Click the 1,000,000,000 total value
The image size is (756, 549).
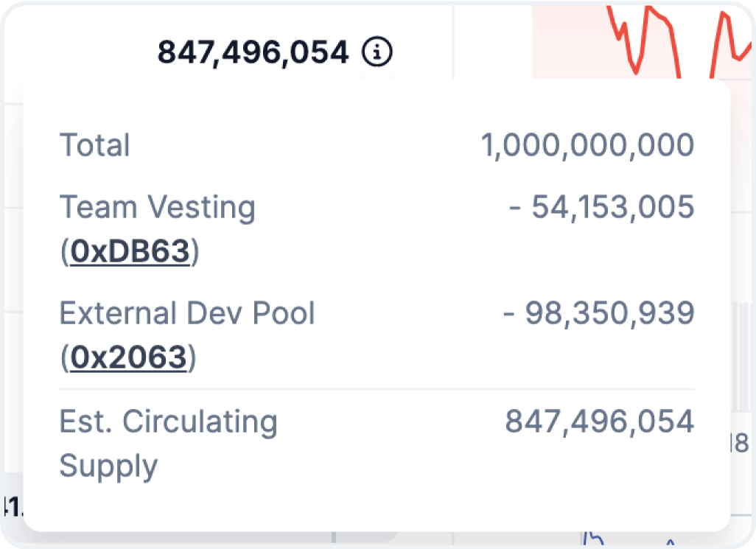click(x=587, y=145)
